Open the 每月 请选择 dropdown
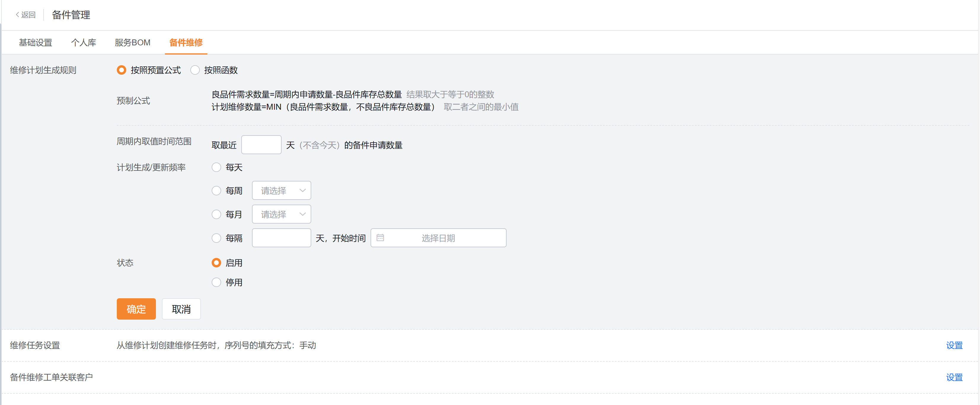This screenshot has width=980, height=405. point(282,214)
